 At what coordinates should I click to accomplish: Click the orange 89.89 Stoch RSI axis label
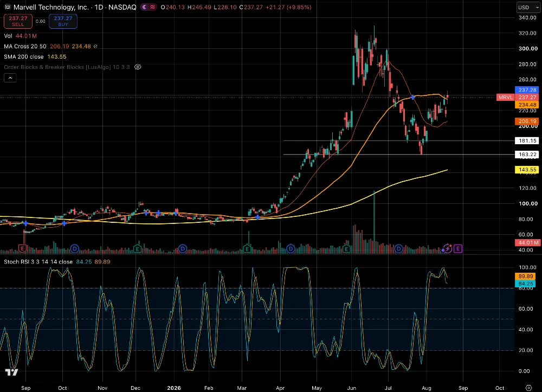[525, 276]
